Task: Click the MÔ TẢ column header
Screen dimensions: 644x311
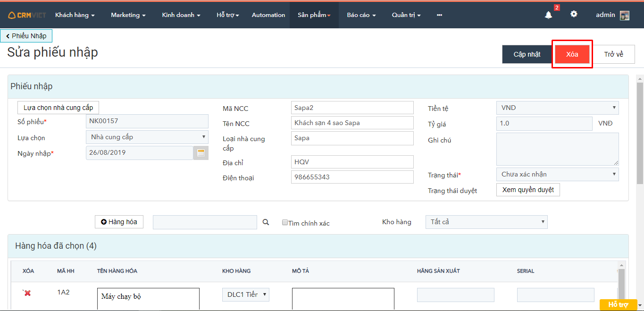Action: click(x=301, y=271)
